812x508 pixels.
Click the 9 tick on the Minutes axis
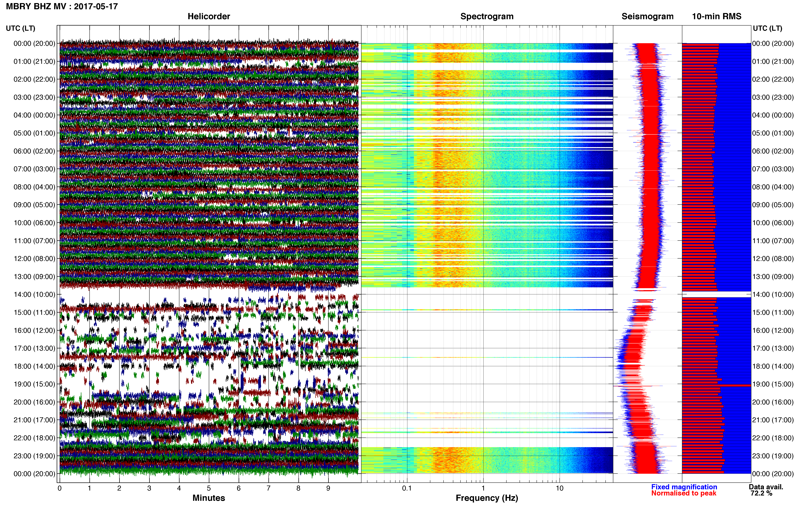point(328,488)
